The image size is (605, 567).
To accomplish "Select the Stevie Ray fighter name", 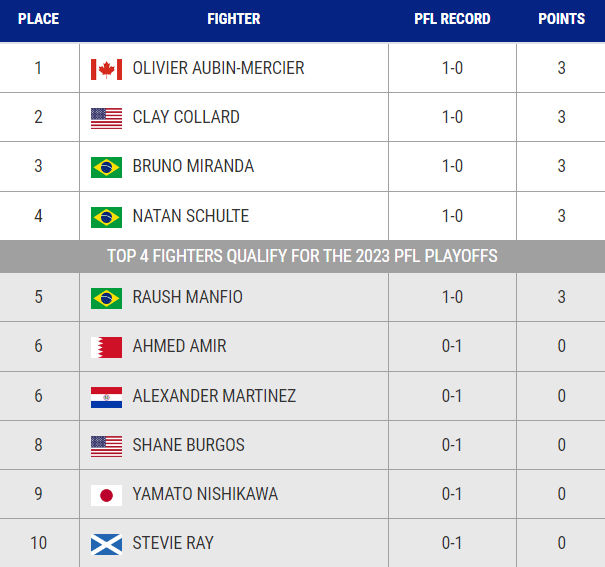I will 173,543.
